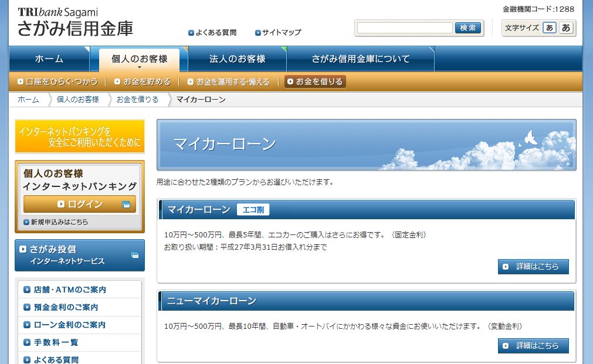Open 手数料一覧 sidebar link

click(x=56, y=342)
